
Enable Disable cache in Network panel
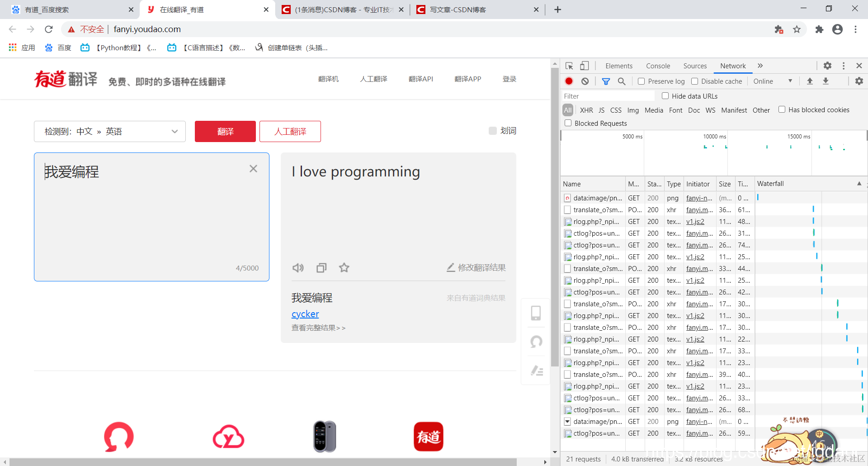[x=694, y=81]
